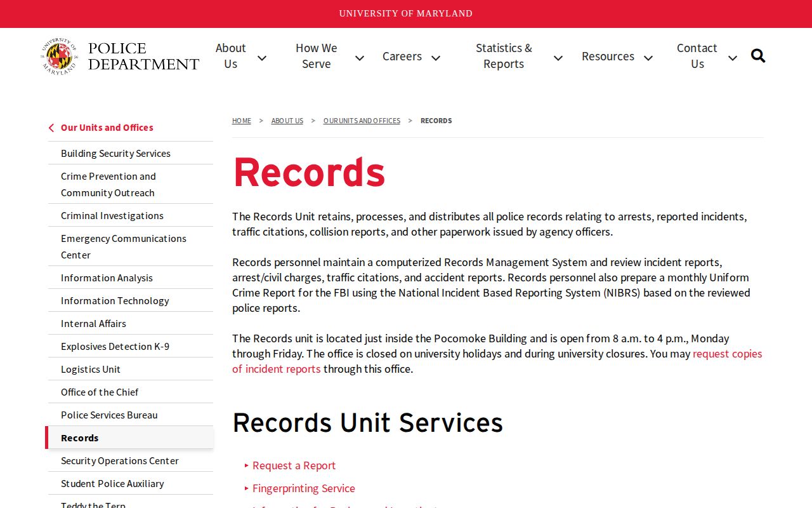
Task: Click the back chevron beside Our Units and Offices
Action: click(51, 128)
